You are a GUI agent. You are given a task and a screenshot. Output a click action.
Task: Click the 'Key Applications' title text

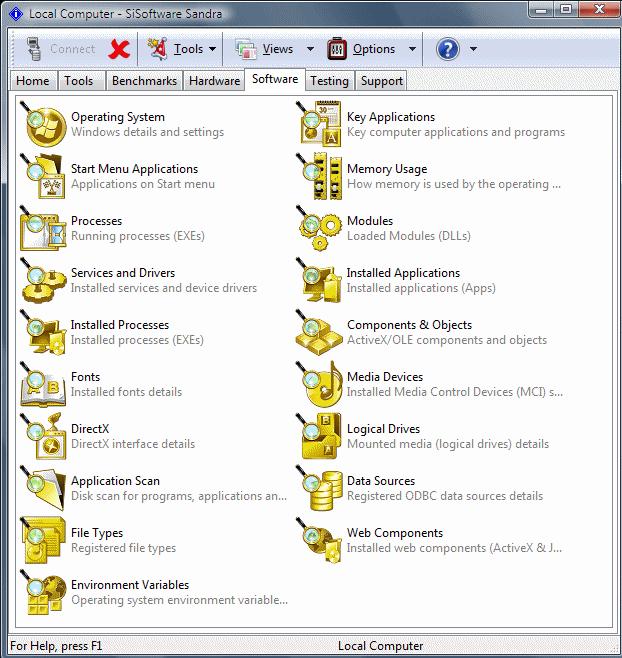(391, 117)
